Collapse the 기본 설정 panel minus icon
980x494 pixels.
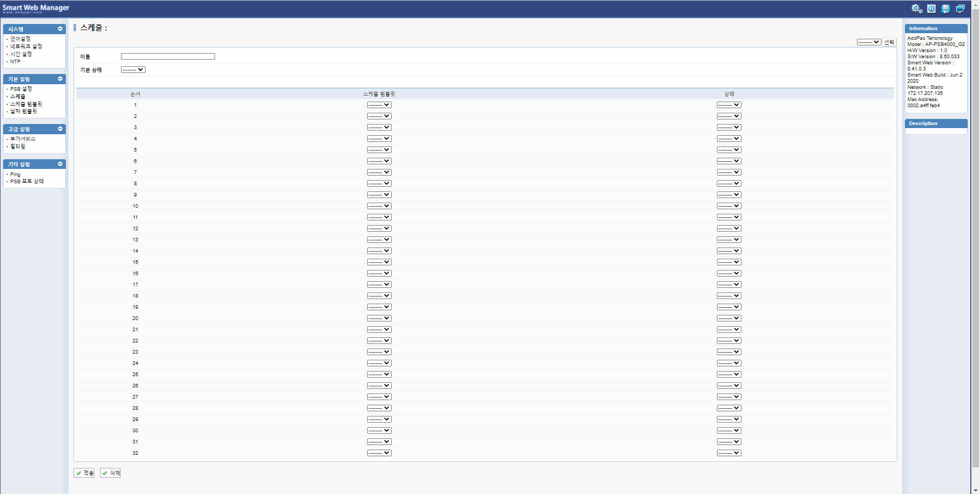click(60, 79)
